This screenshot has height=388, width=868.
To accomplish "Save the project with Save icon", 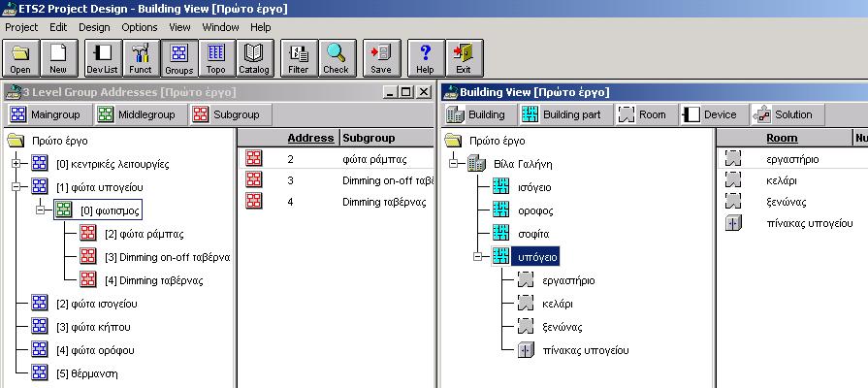I will (381, 58).
